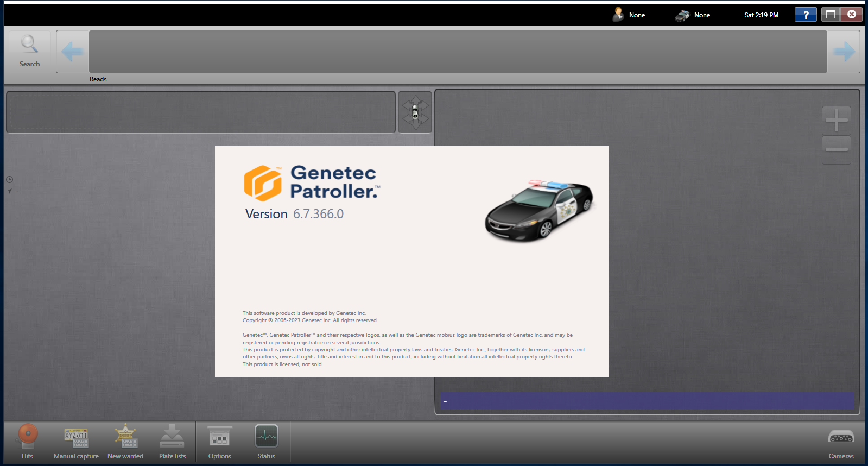The width and height of the screenshot is (868, 466).
Task: Click the Version 6.7.366.0 text
Action: 294,214
